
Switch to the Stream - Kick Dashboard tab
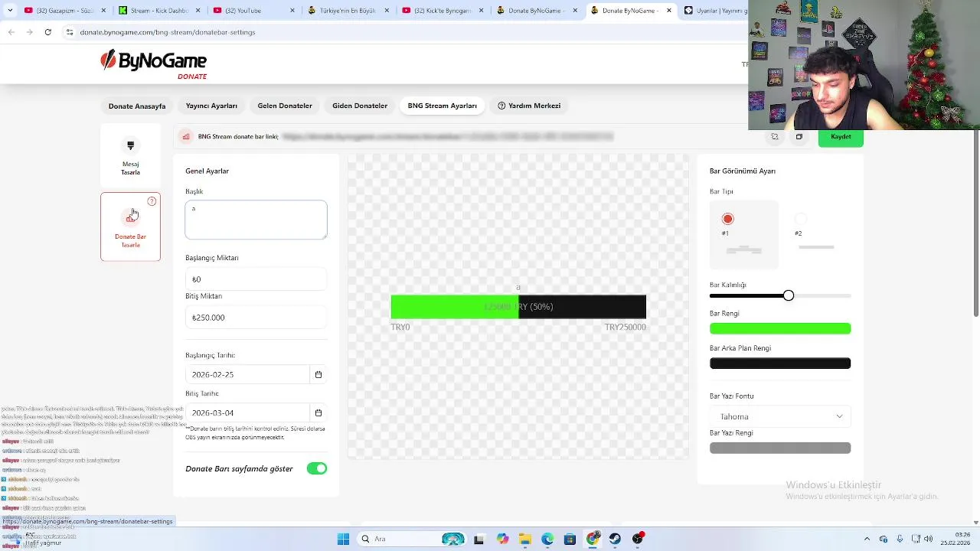[x=158, y=11]
